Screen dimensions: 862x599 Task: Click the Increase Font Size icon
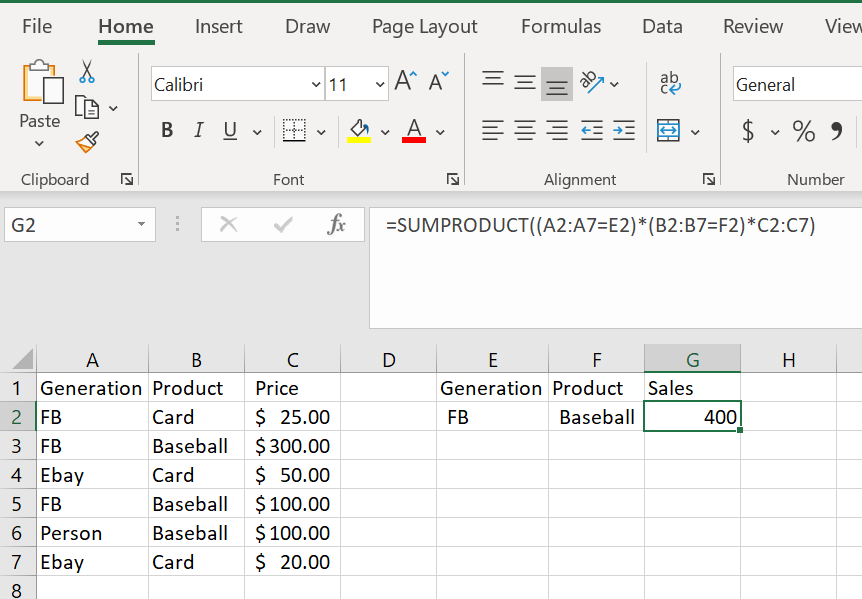tap(405, 82)
